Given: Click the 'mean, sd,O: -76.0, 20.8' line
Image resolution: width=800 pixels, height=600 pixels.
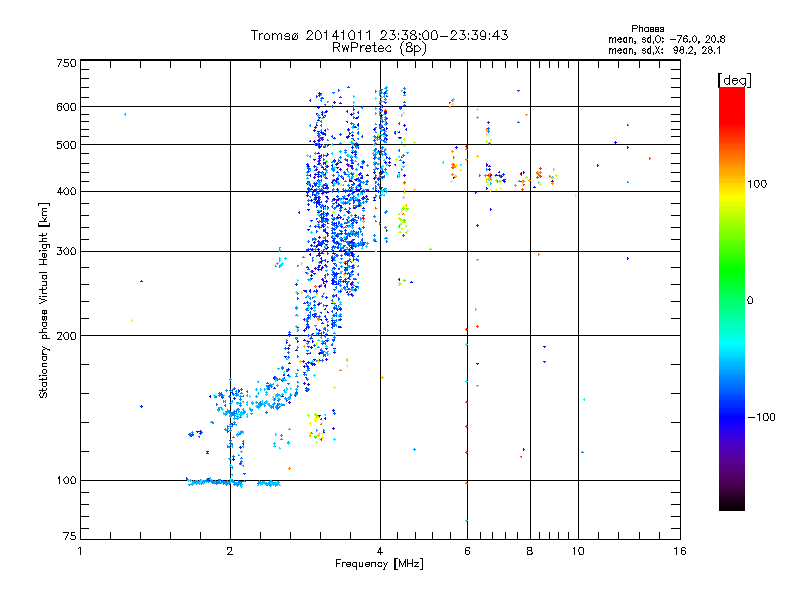Looking at the screenshot, I should pyautogui.click(x=666, y=39).
